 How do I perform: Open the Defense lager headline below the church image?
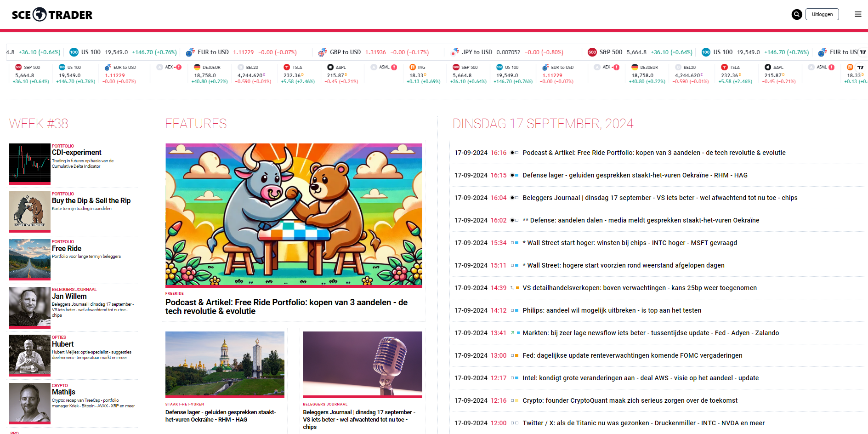(x=221, y=416)
